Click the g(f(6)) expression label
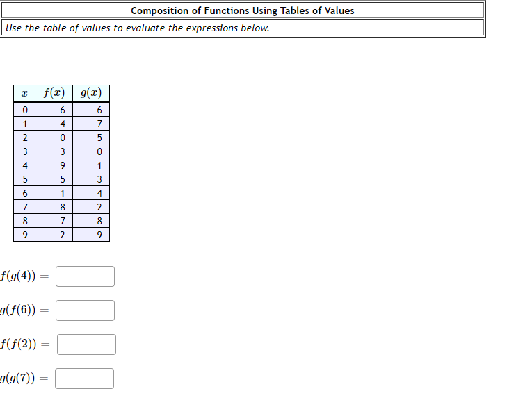532x398 pixels. pos(18,310)
